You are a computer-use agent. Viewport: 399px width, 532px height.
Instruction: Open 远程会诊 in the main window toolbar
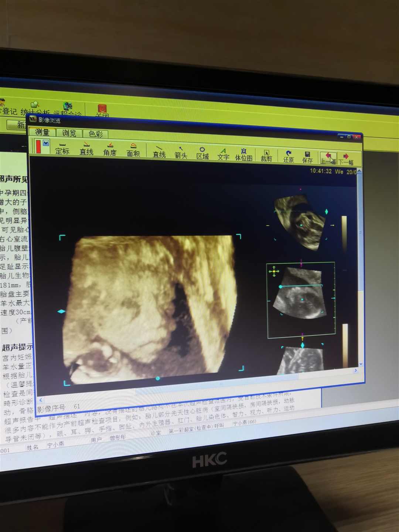click(x=67, y=110)
